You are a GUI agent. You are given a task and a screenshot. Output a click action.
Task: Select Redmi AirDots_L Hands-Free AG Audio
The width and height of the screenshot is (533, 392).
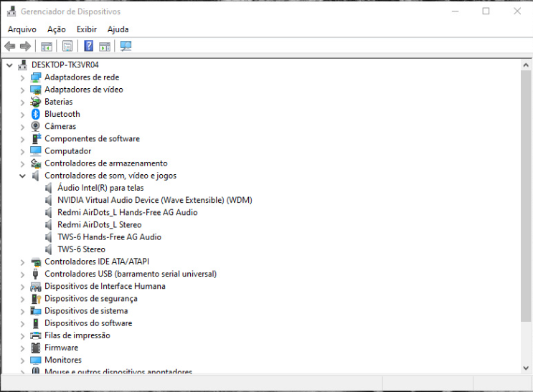coord(128,212)
